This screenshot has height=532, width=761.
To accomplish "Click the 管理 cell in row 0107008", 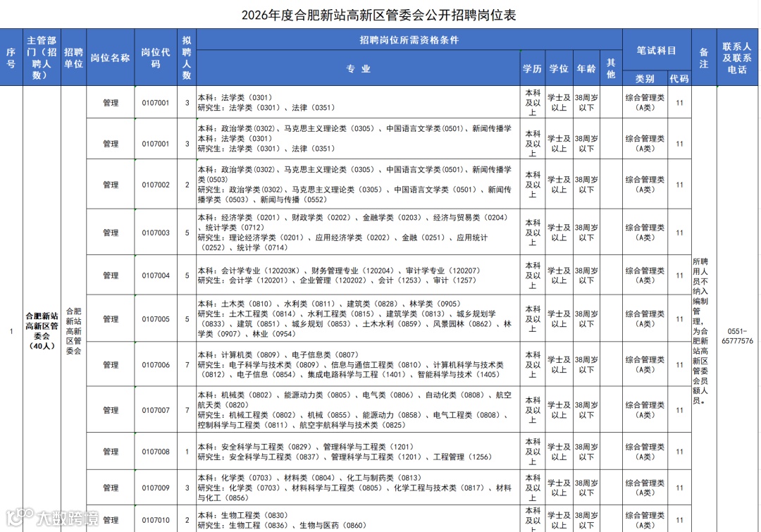I will [111, 452].
